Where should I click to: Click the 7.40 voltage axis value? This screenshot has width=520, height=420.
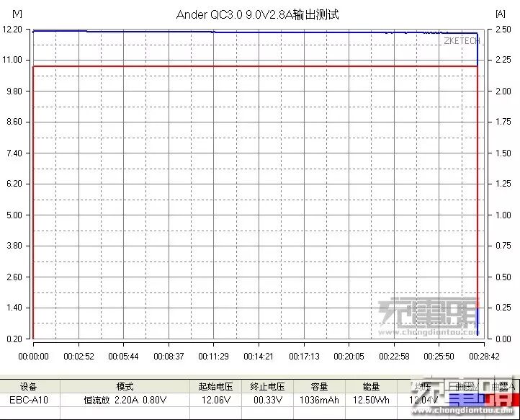(14, 153)
